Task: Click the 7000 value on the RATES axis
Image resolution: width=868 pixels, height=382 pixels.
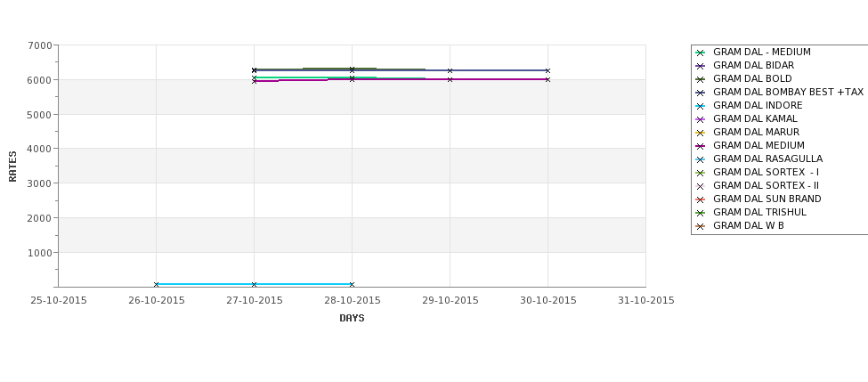Action: click(x=40, y=45)
